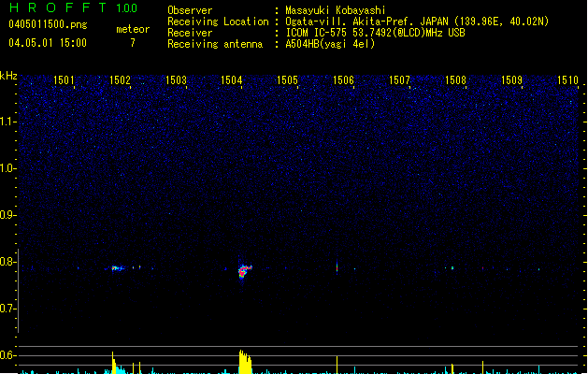Click the meteor label
Image resolution: width=588 pixels, height=374 pixels.
[x=133, y=29]
